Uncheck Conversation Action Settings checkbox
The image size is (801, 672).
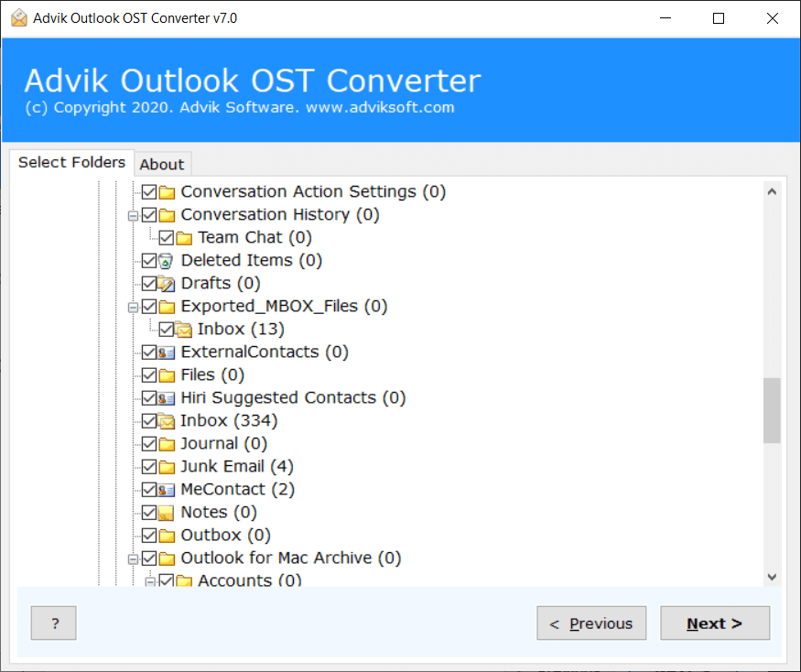[x=149, y=192]
